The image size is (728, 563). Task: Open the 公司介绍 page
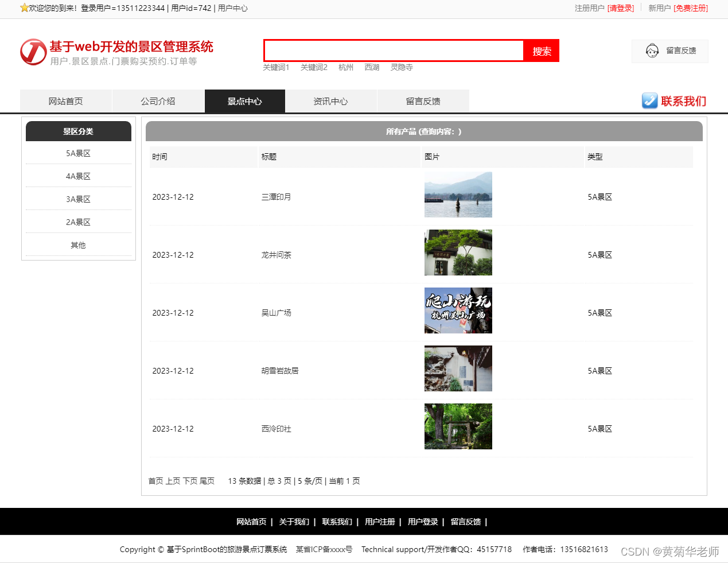(x=158, y=101)
